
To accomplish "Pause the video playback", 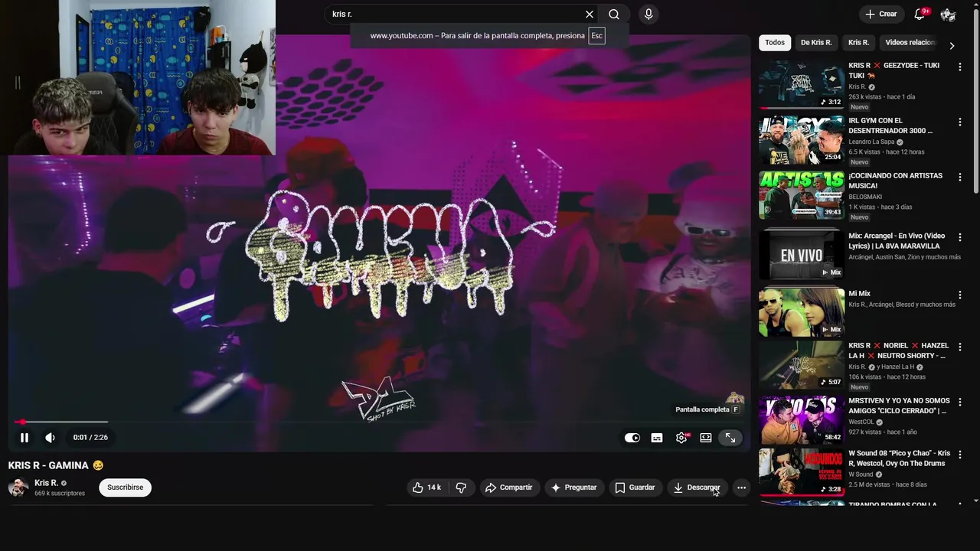I will (x=24, y=438).
